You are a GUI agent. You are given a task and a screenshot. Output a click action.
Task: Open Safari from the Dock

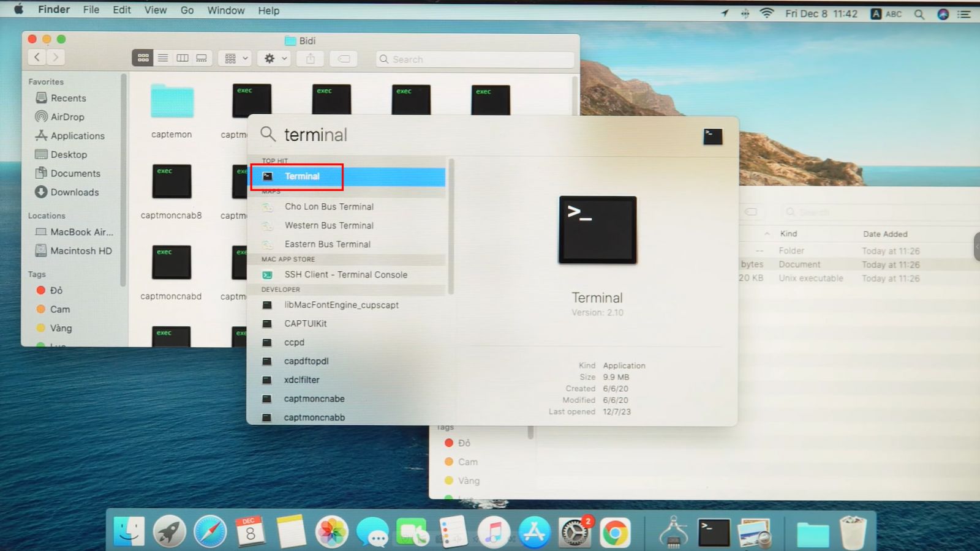click(210, 531)
